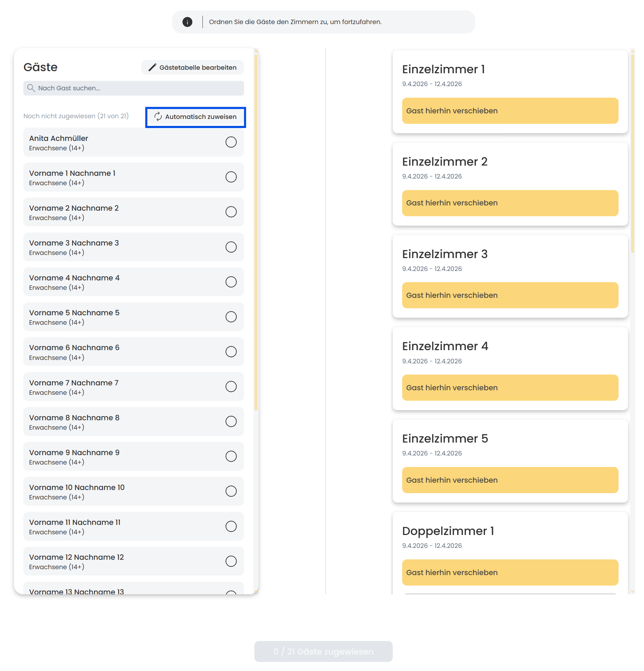The image size is (644, 671).
Task: Select the Vorname 12 Nachname 12 radio
Action: (x=231, y=561)
